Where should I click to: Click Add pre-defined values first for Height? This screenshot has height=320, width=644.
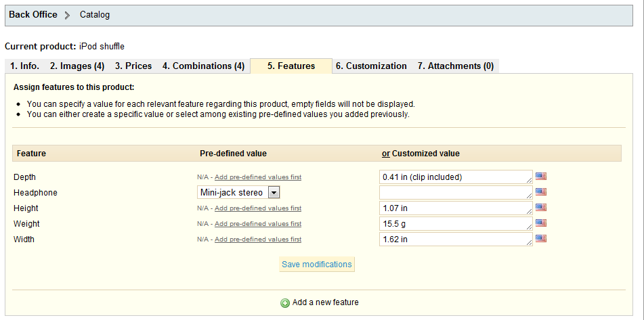[258, 208]
